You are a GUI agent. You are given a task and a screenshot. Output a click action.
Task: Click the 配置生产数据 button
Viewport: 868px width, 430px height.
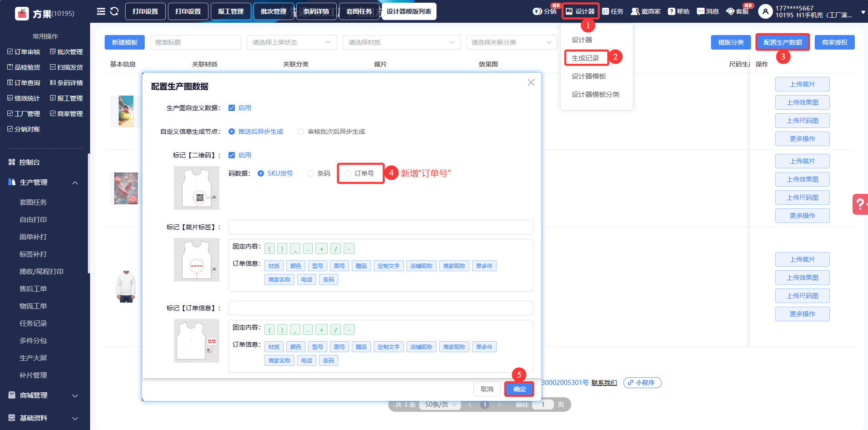[x=782, y=42]
